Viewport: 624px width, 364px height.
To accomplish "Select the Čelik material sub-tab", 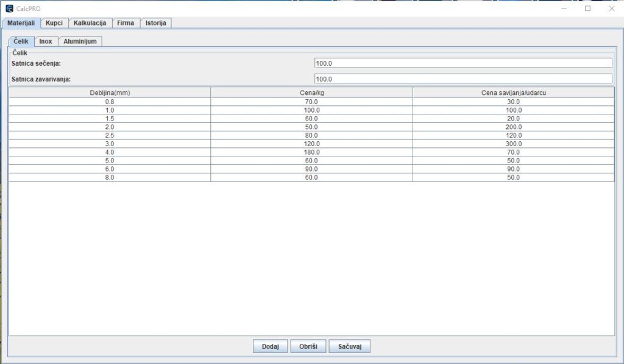I will [21, 41].
